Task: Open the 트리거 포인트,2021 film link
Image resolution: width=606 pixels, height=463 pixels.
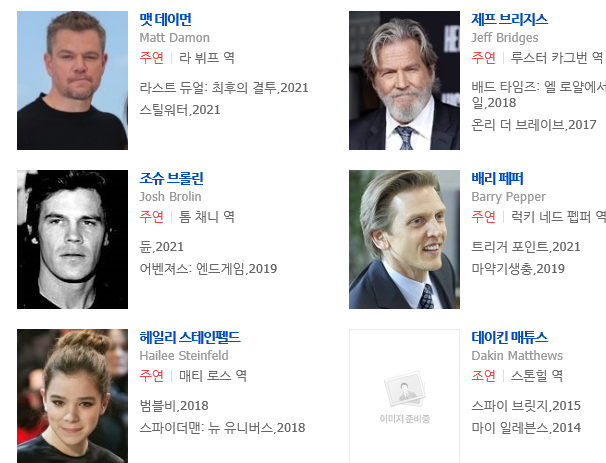Action: (526, 247)
